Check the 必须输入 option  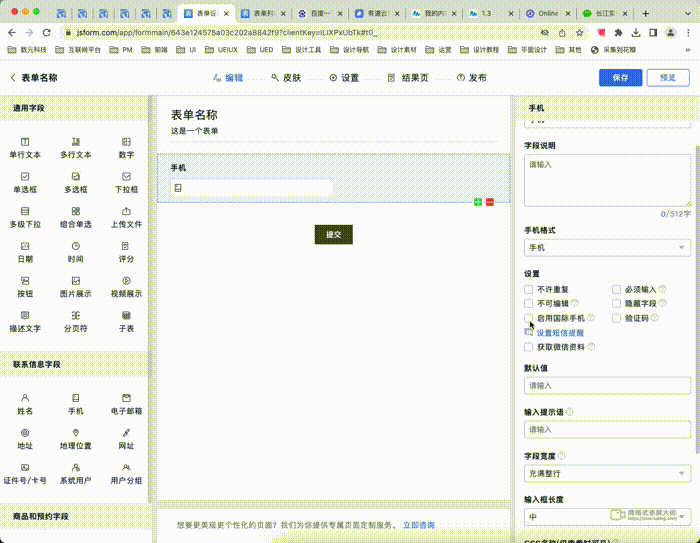(x=617, y=289)
